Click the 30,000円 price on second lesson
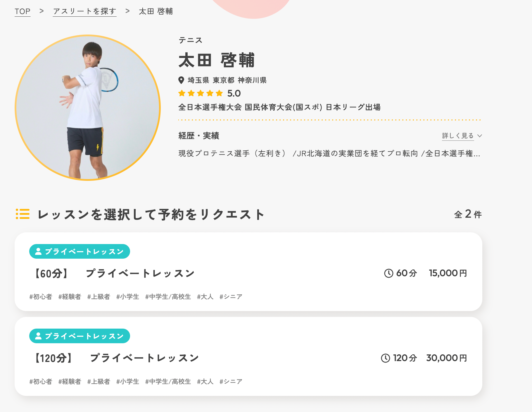Viewport: 532px width, 412px height. (446, 358)
